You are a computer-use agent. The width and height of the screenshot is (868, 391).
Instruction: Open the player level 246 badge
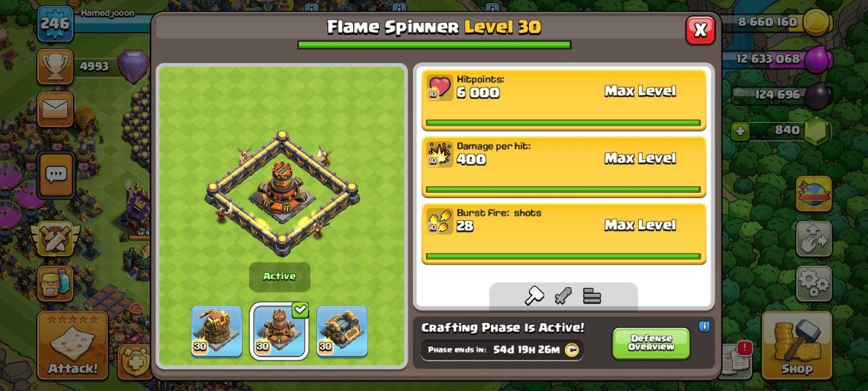[x=55, y=24]
